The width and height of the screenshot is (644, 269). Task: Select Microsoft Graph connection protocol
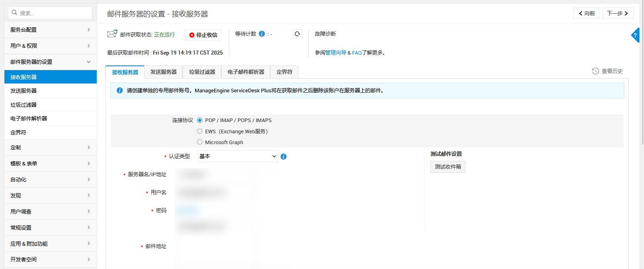click(200, 142)
